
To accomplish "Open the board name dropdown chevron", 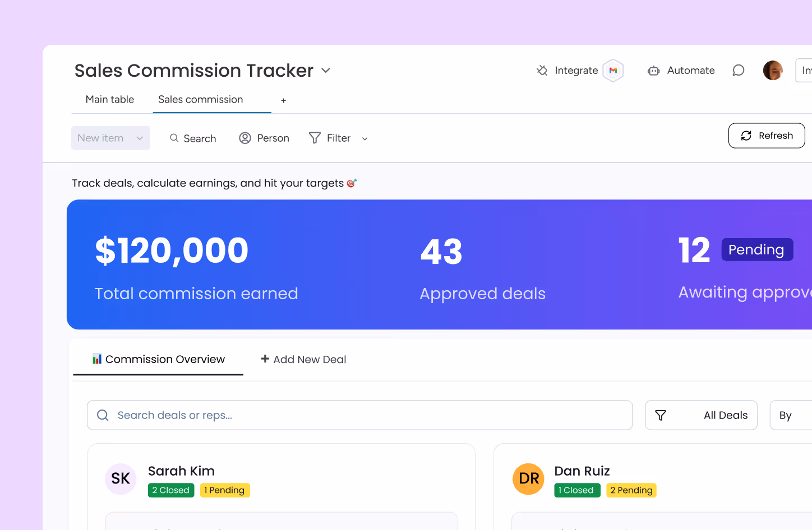I will pyautogui.click(x=325, y=71).
